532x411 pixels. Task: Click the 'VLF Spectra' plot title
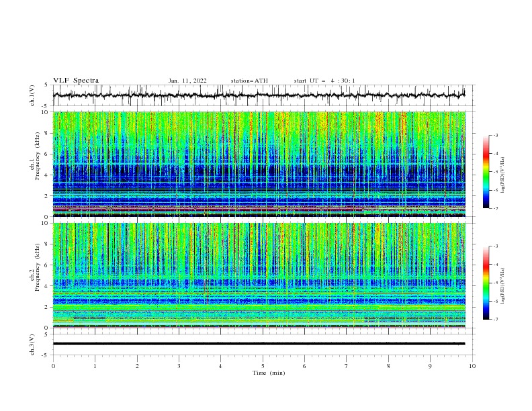tap(76, 81)
